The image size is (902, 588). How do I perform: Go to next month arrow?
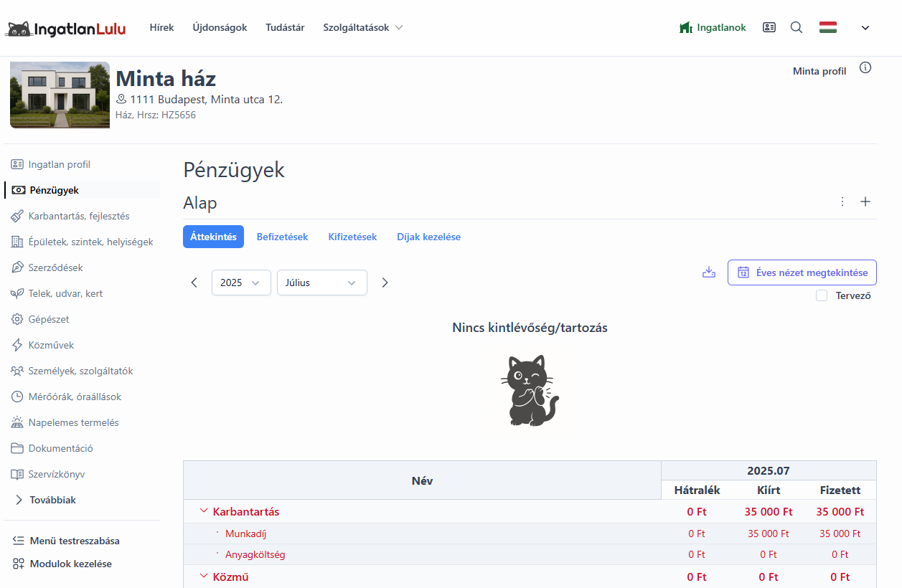pyautogui.click(x=385, y=283)
